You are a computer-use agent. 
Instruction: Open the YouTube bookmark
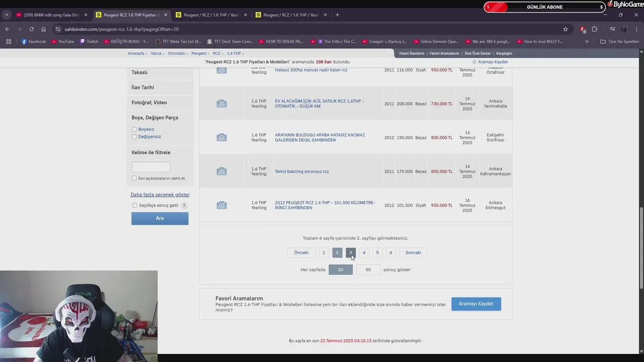(x=62, y=42)
